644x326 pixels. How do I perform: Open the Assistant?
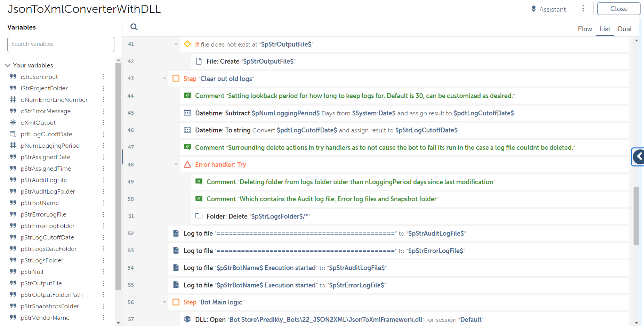coord(548,9)
